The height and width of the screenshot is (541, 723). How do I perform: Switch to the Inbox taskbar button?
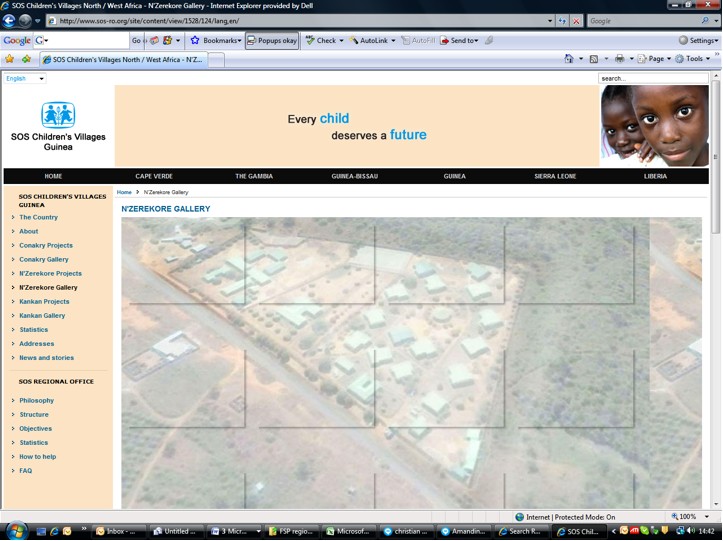coord(120,531)
